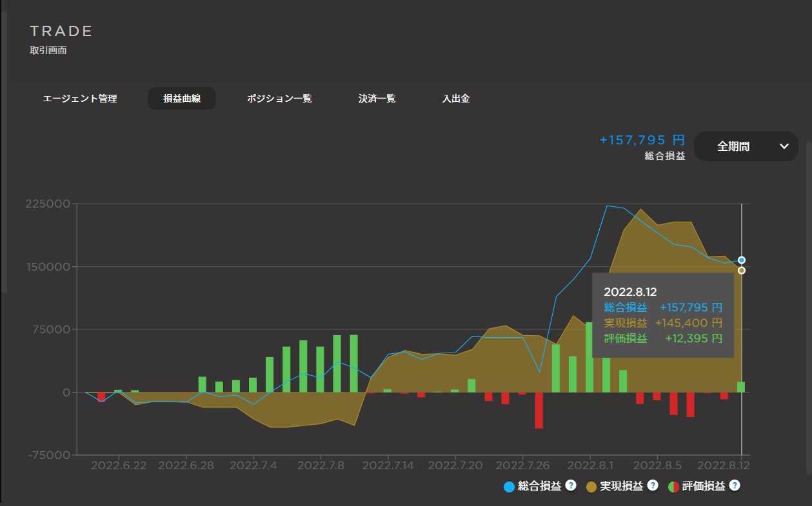Viewport: 812px width, 506px height.
Task: Click the question mark after 評価損益 legend
Action: click(734, 485)
